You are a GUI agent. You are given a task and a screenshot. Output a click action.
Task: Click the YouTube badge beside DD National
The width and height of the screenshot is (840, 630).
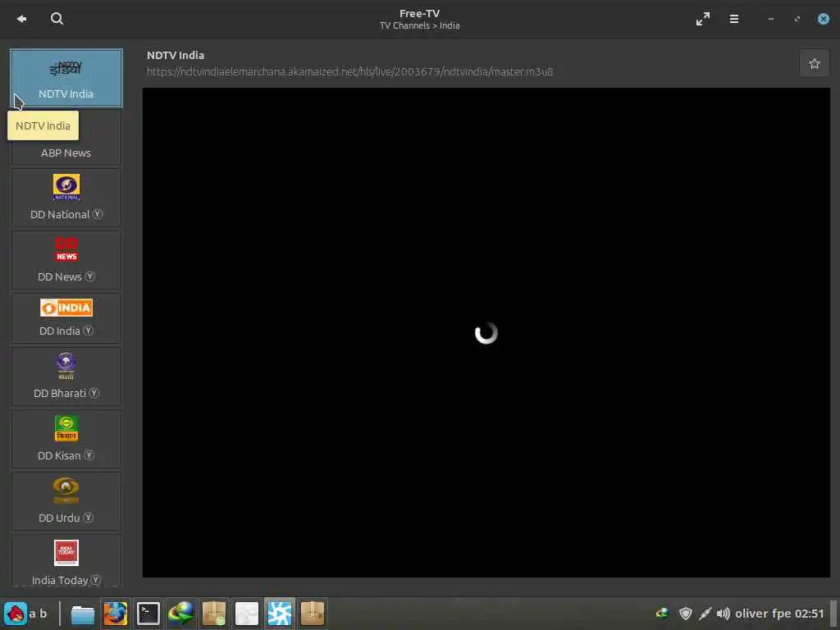tap(97, 214)
